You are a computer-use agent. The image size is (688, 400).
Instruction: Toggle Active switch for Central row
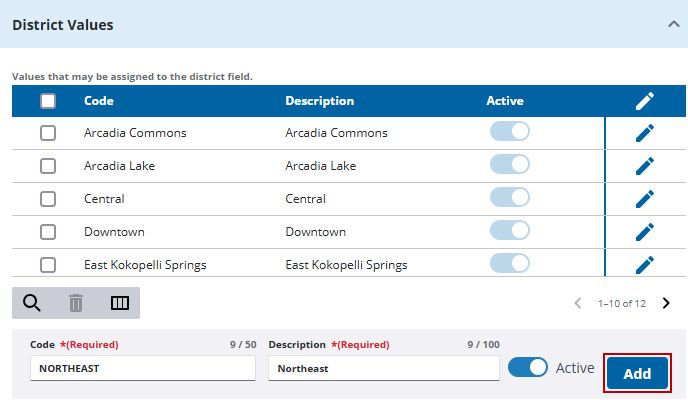click(510, 197)
